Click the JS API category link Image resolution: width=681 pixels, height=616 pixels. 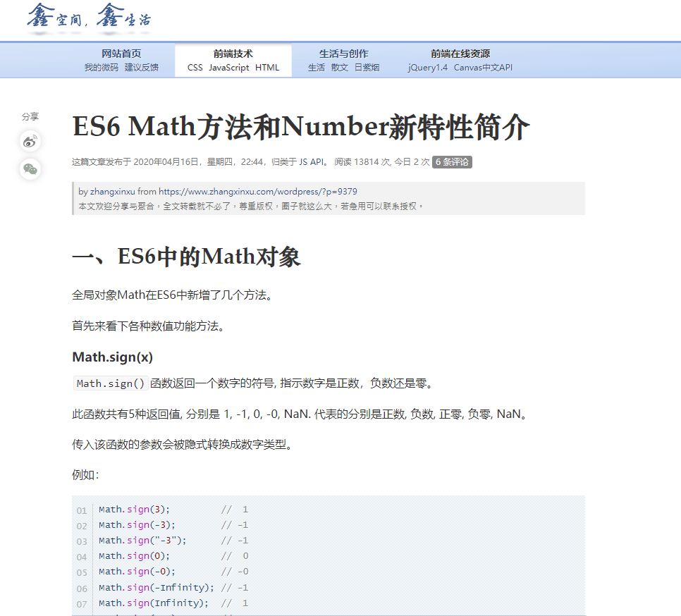coord(312,162)
